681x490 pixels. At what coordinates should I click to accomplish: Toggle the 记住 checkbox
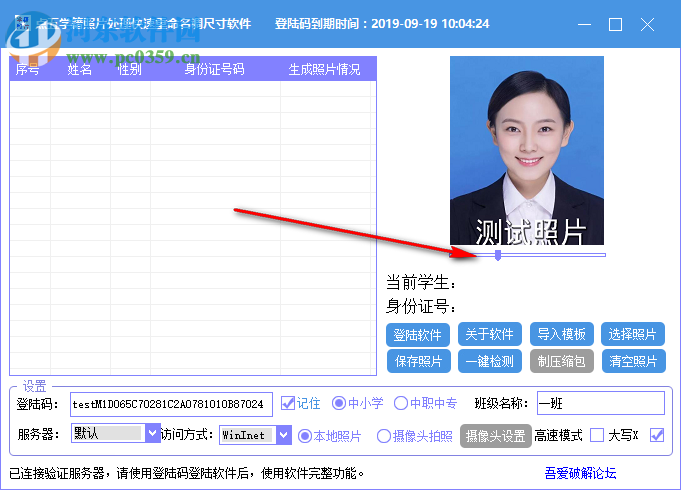coord(288,403)
